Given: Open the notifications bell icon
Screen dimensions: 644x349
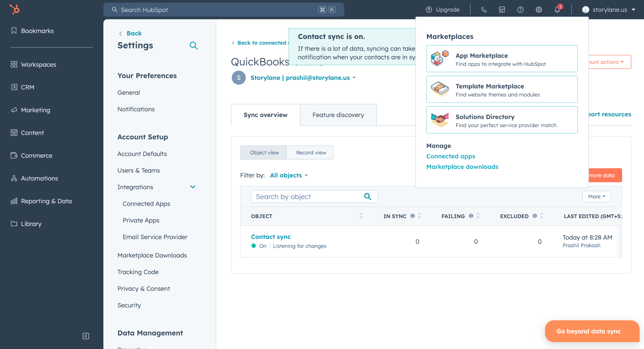Looking at the screenshot, I should click(x=557, y=10).
